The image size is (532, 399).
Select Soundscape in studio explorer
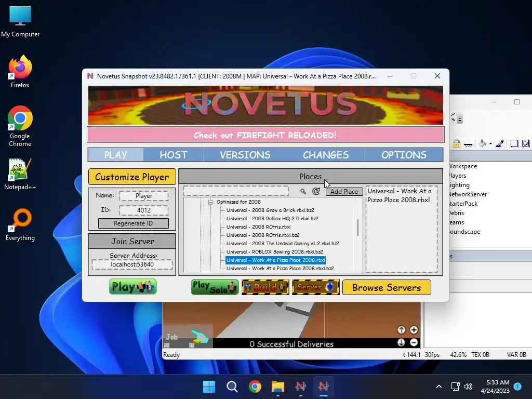tap(464, 232)
